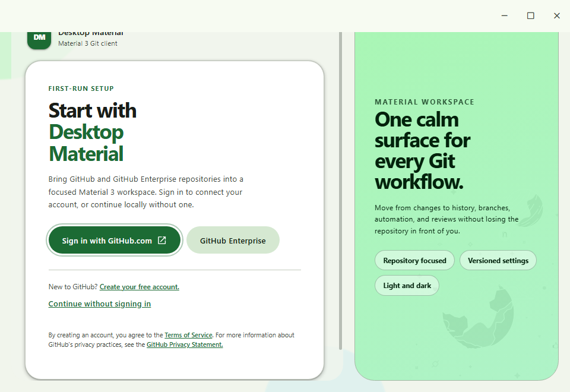
Task: Click the FIRST-RUN SETUP label
Action: coord(81,88)
